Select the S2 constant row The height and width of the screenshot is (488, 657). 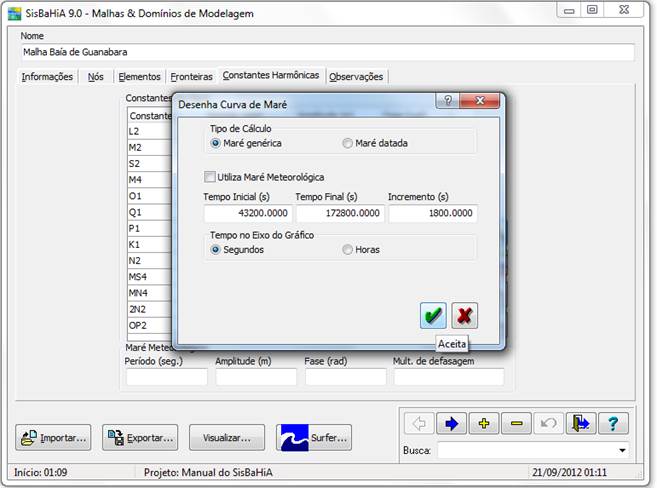[x=150, y=164]
